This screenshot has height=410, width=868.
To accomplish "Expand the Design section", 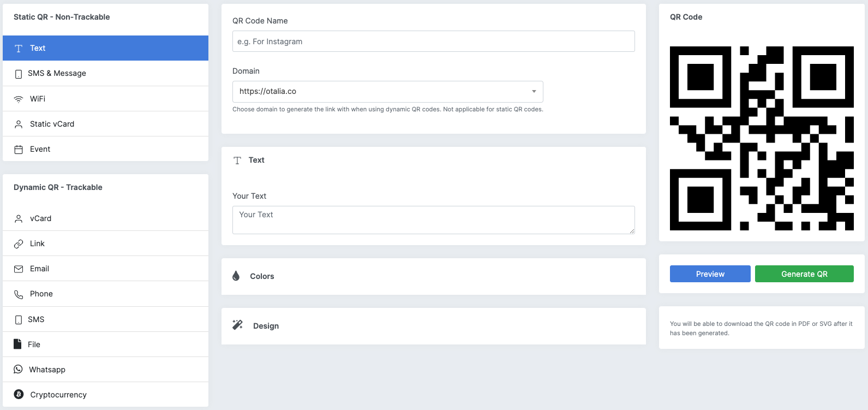I will 434,326.
